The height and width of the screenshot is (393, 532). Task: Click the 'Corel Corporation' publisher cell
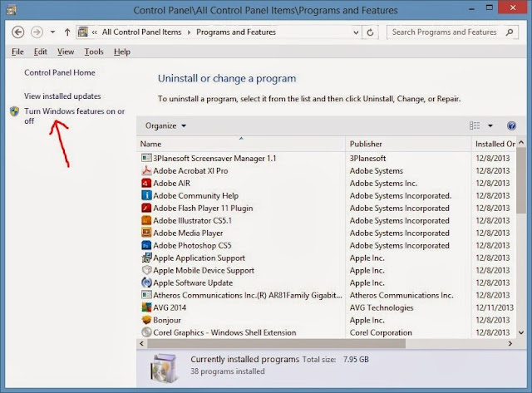pos(381,332)
